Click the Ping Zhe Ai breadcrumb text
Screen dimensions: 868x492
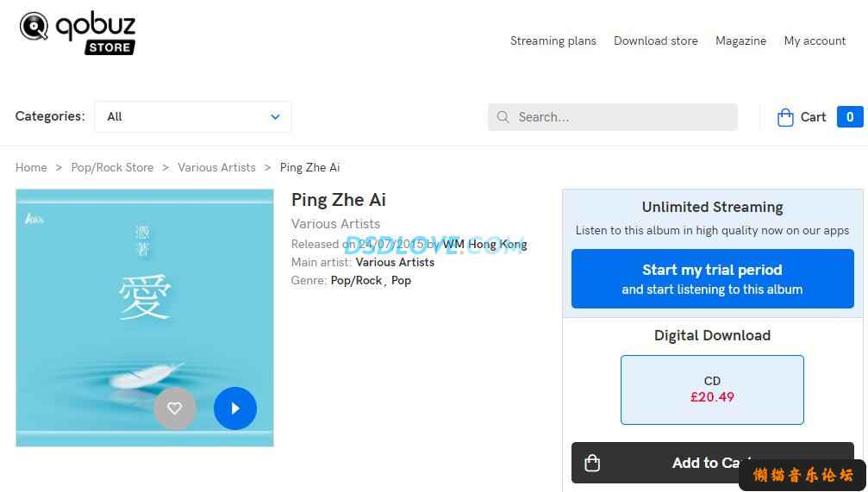[309, 167]
